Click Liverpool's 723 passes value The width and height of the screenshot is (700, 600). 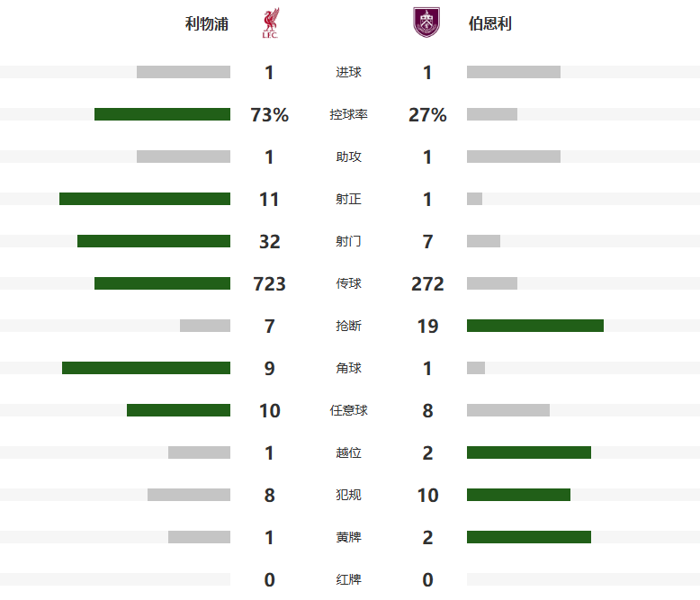pyautogui.click(x=269, y=284)
